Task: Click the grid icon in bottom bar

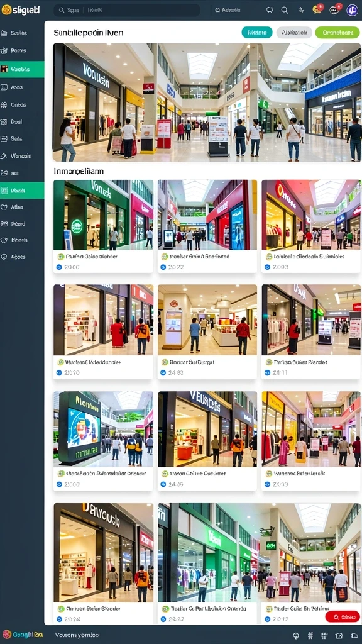Action: (x=325, y=635)
